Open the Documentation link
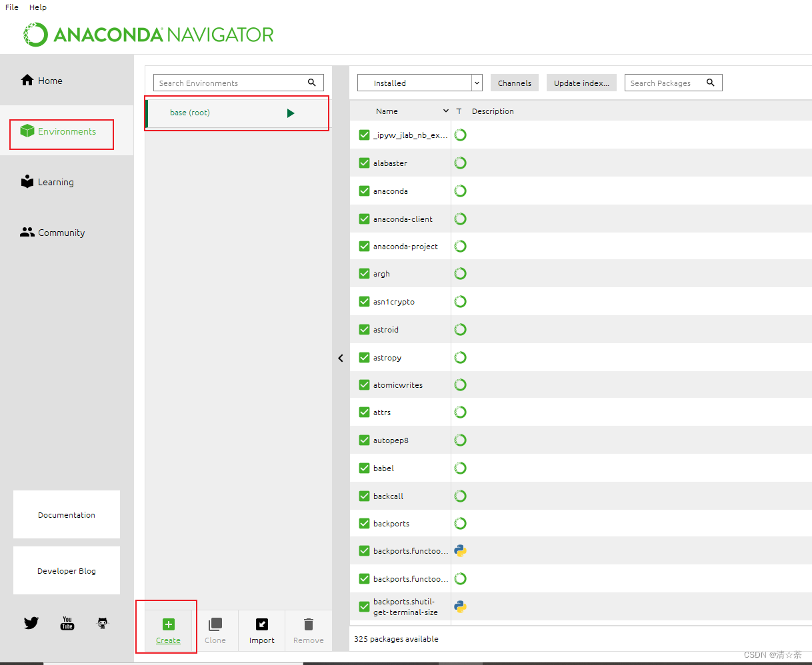This screenshot has height=665, width=812. click(66, 514)
